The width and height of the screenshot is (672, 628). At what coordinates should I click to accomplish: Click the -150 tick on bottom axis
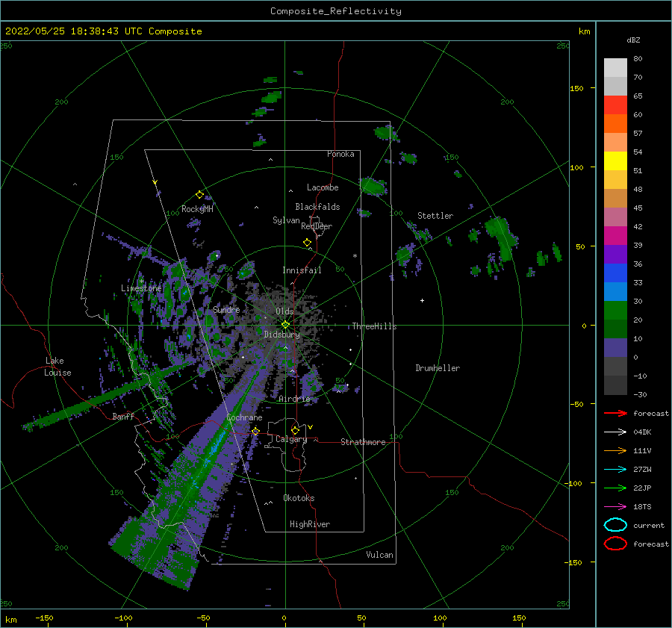point(44,618)
